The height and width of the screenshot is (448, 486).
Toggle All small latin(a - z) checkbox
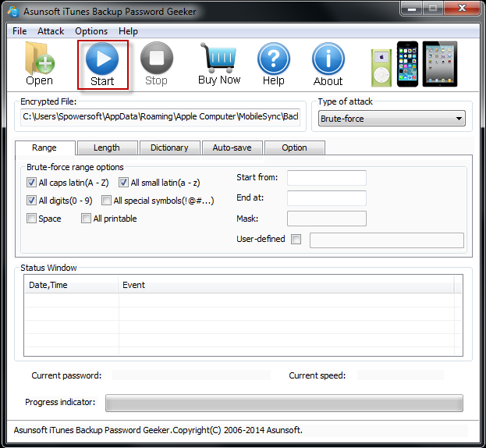click(x=123, y=183)
